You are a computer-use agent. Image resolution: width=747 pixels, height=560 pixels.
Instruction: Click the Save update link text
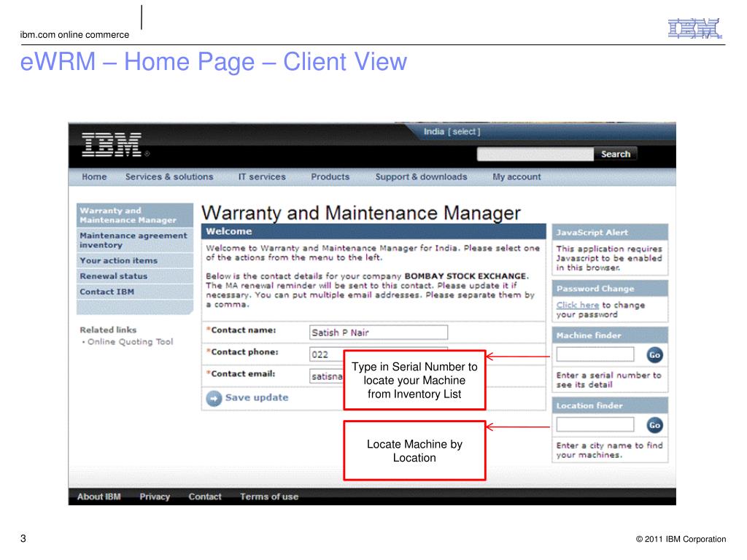[x=257, y=397]
